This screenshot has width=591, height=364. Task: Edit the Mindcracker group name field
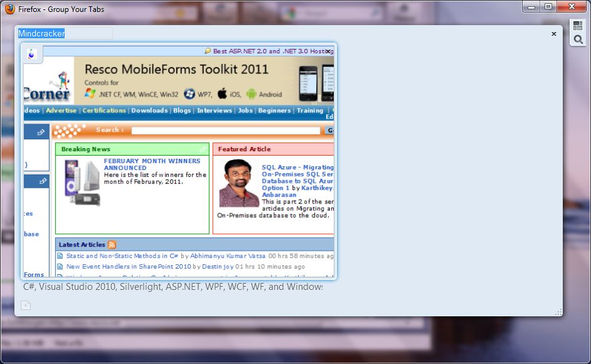coord(65,33)
